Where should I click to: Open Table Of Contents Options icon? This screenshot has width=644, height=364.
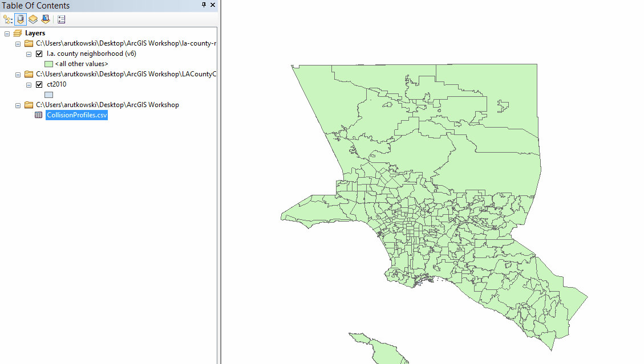pos(62,19)
